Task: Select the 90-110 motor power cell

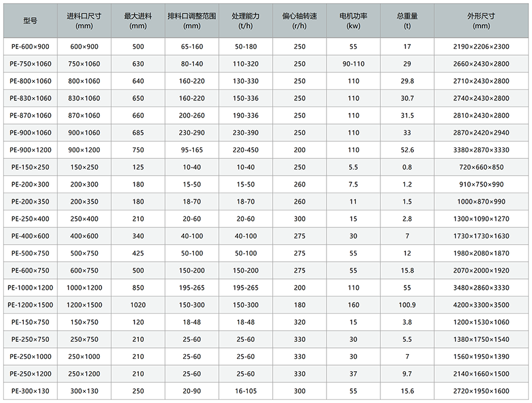Action: [x=353, y=64]
